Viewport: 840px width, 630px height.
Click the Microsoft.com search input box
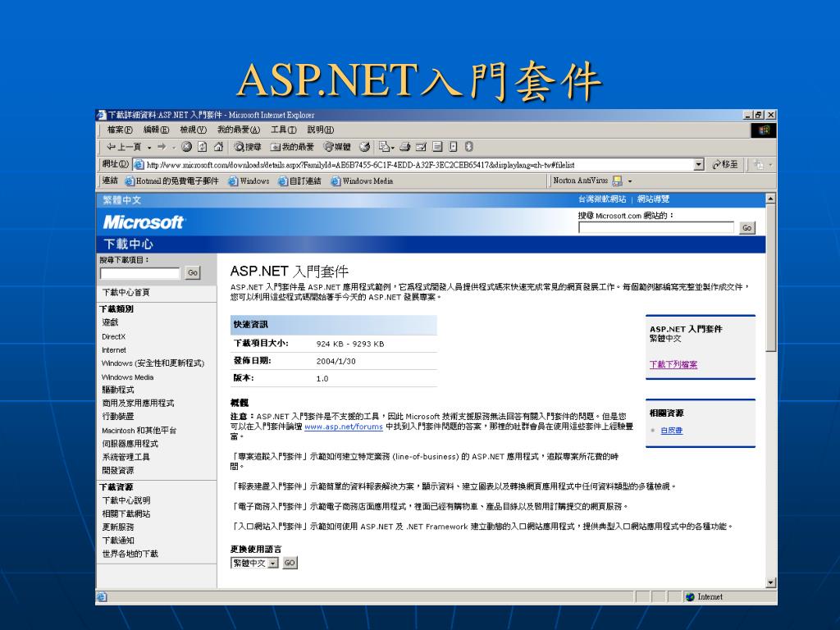click(656, 228)
